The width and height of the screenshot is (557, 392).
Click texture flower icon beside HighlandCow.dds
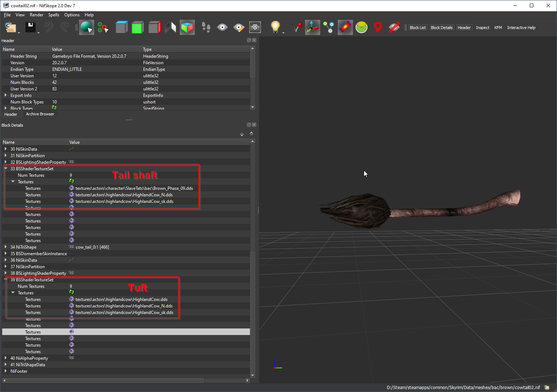[x=72, y=299]
